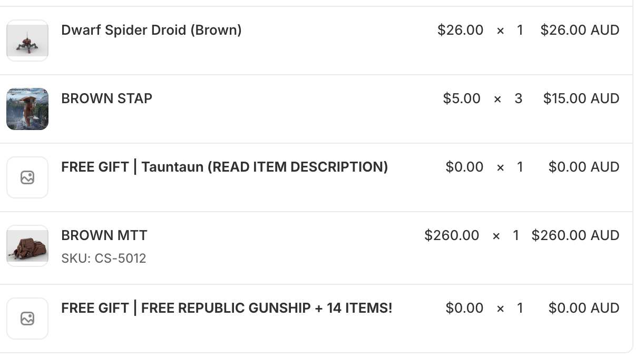Click the BROWN STAP product thumbnail
This screenshot has width=644, height=358.
27,109
